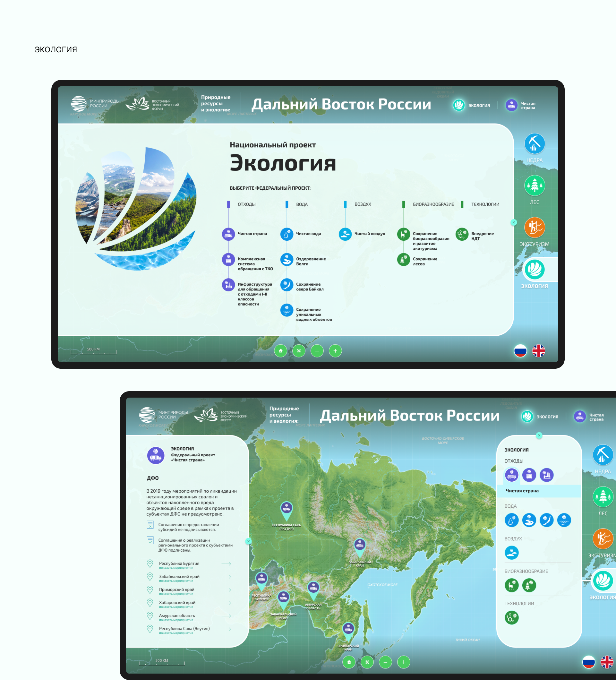
Task: Click the Чистая вода project icon
Action: 287,234
